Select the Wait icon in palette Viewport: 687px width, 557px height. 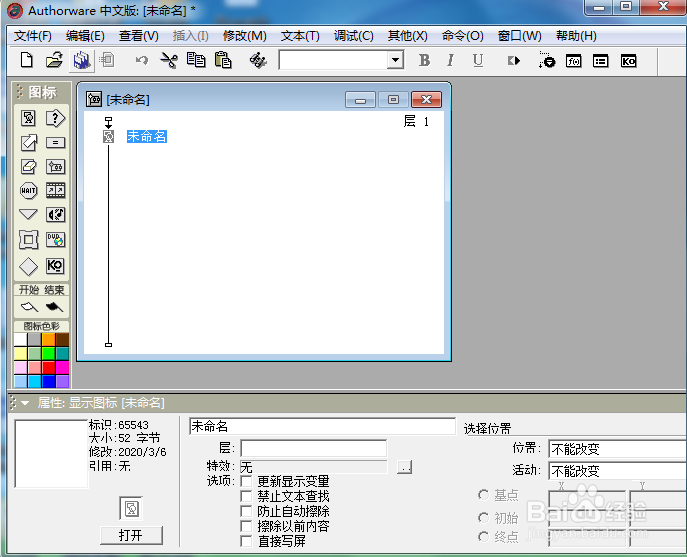coord(28,191)
